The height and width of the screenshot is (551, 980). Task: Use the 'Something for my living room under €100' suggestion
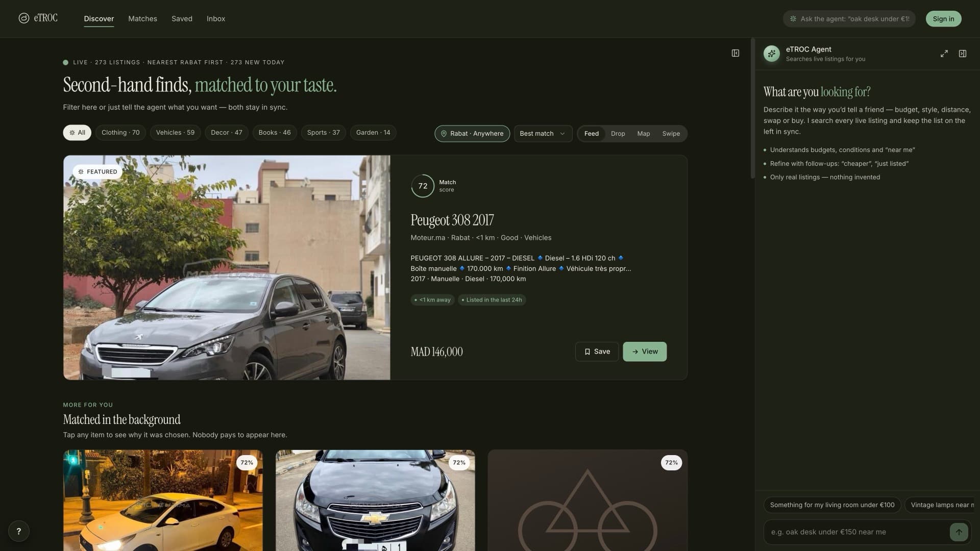[832, 505]
